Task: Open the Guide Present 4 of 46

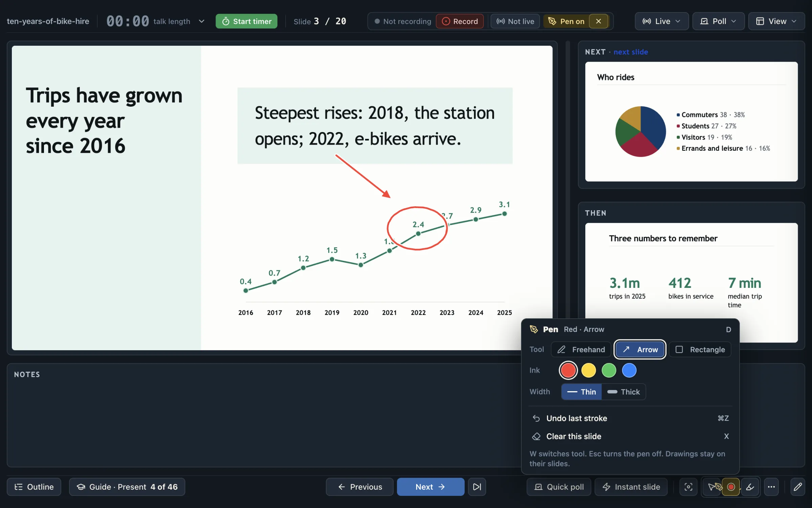Action: [127, 487]
